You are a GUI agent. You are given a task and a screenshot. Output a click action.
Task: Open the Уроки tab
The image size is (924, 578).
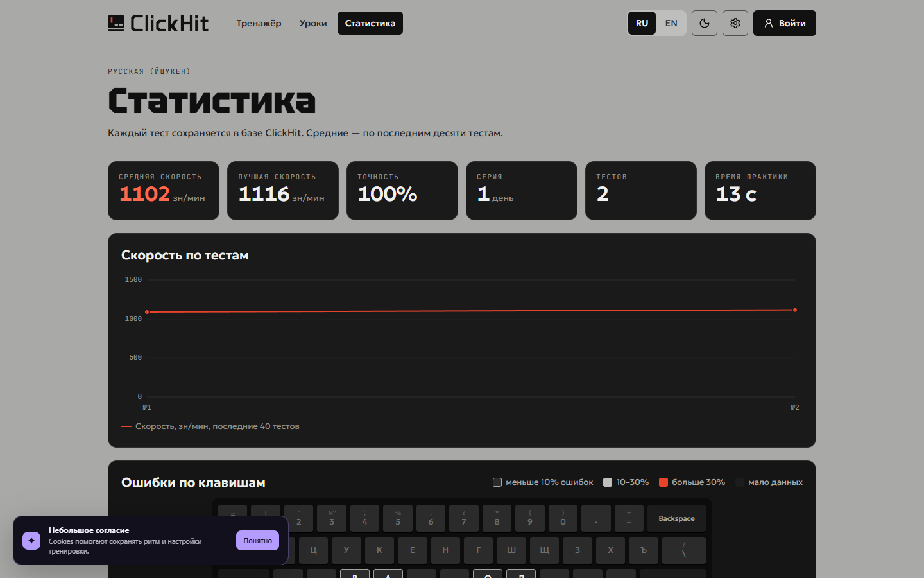point(313,23)
